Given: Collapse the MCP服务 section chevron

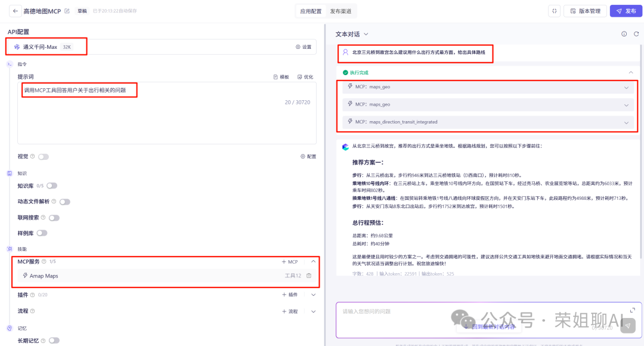Looking at the screenshot, I should pyautogui.click(x=314, y=261).
